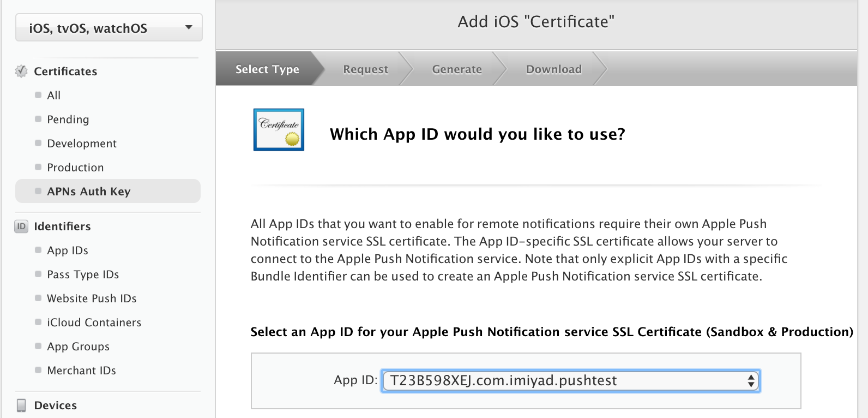
Task: Click the "App ID:" label
Action: (x=355, y=380)
